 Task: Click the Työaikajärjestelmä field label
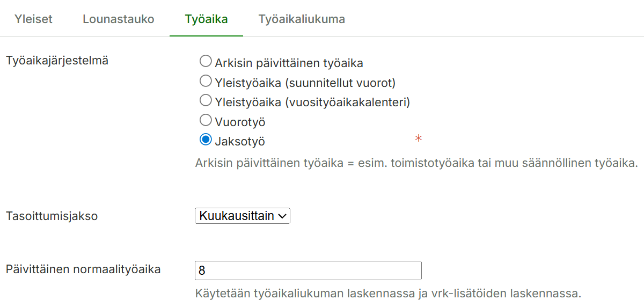pyautogui.click(x=57, y=60)
